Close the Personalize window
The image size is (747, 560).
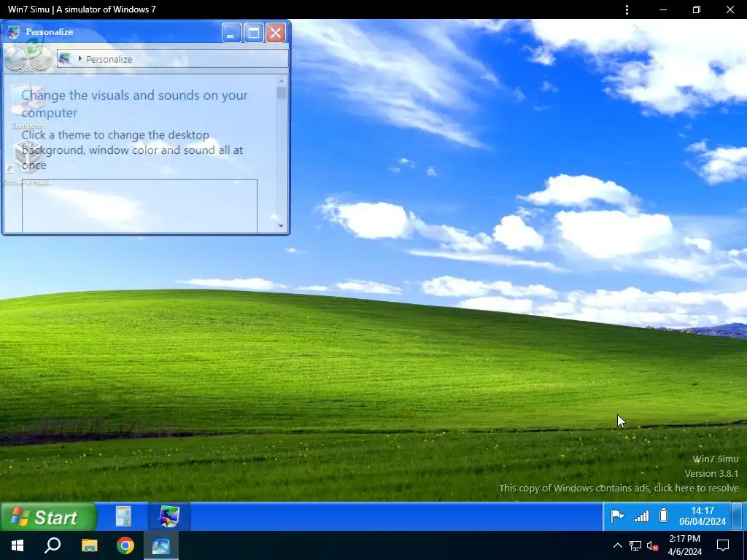click(x=275, y=33)
